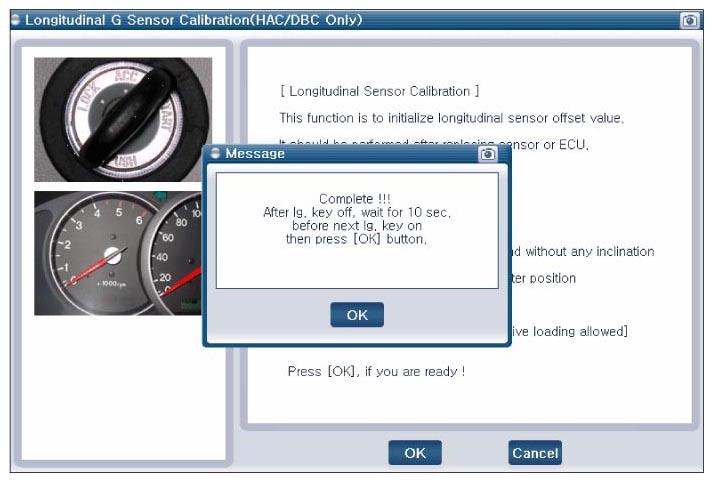The image size is (713, 482).
Task: Click the 'Message' dialog title text
Action: pos(255,154)
